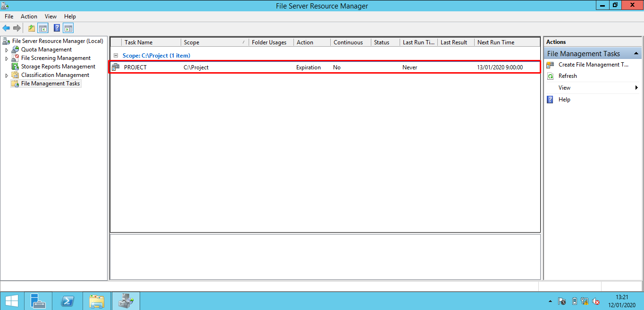Viewport: 644px width, 310px height.
Task: Sort by the Action column header
Action: coord(312,42)
